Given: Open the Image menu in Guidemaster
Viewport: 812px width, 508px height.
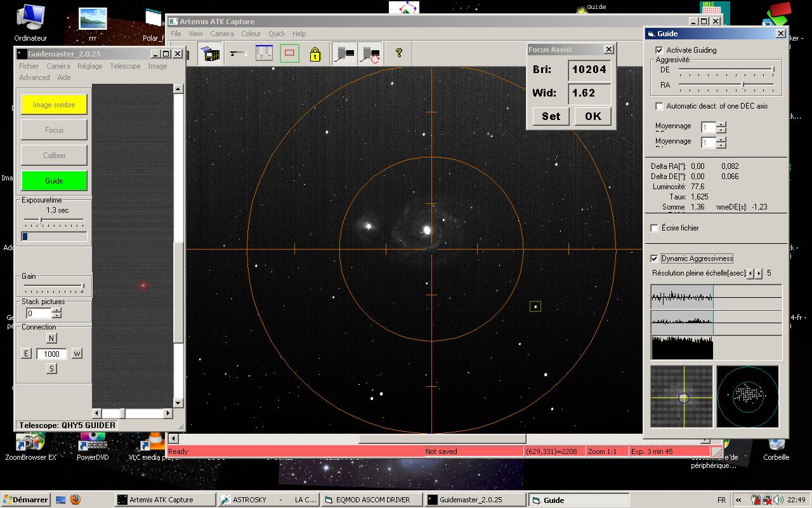Looking at the screenshot, I should point(157,66).
